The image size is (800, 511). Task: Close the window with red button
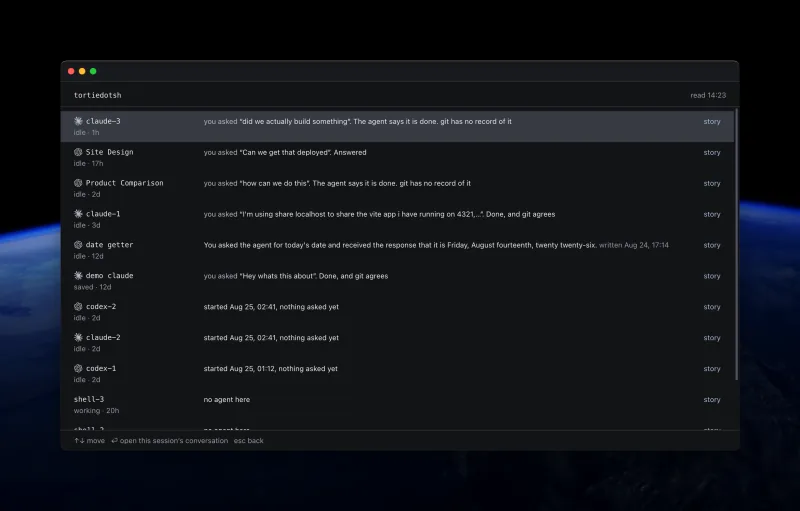tap(71, 71)
